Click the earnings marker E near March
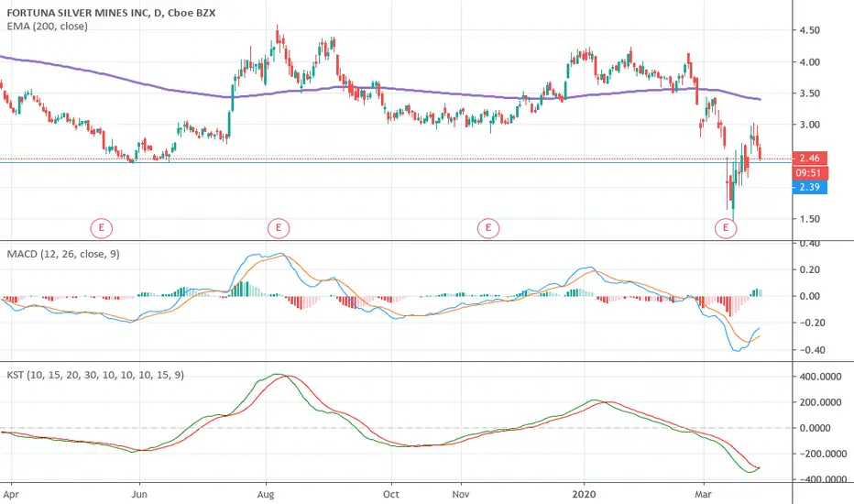The height and width of the screenshot is (504, 854). tap(726, 228)
